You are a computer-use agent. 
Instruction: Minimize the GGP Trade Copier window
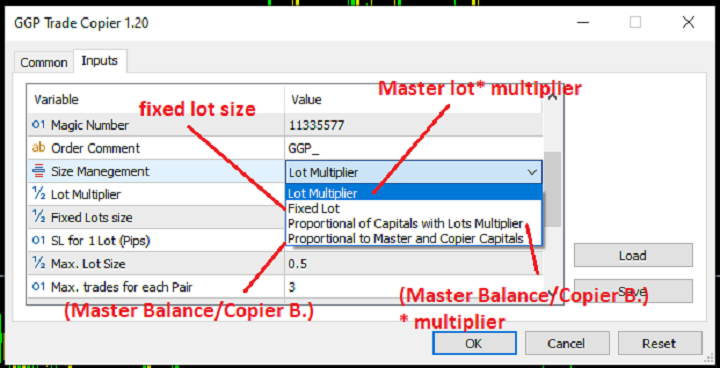point(582,22)
